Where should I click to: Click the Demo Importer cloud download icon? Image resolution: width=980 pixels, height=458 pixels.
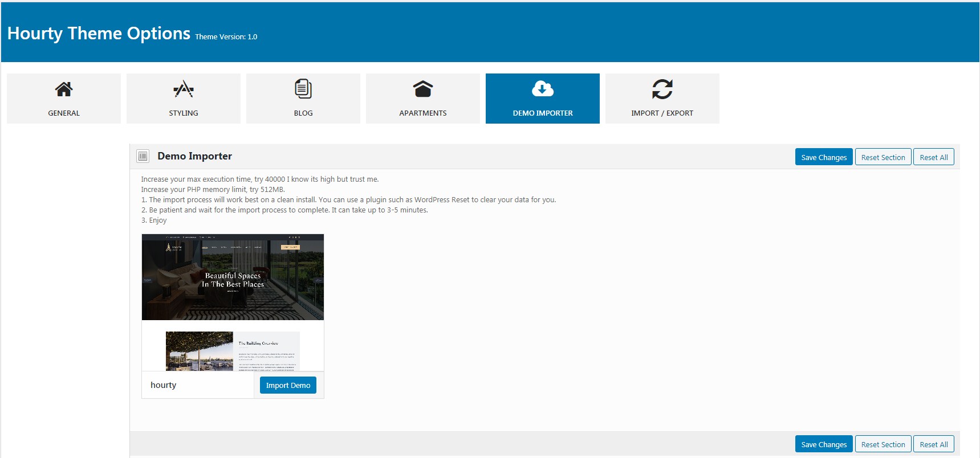pos(543,89)
